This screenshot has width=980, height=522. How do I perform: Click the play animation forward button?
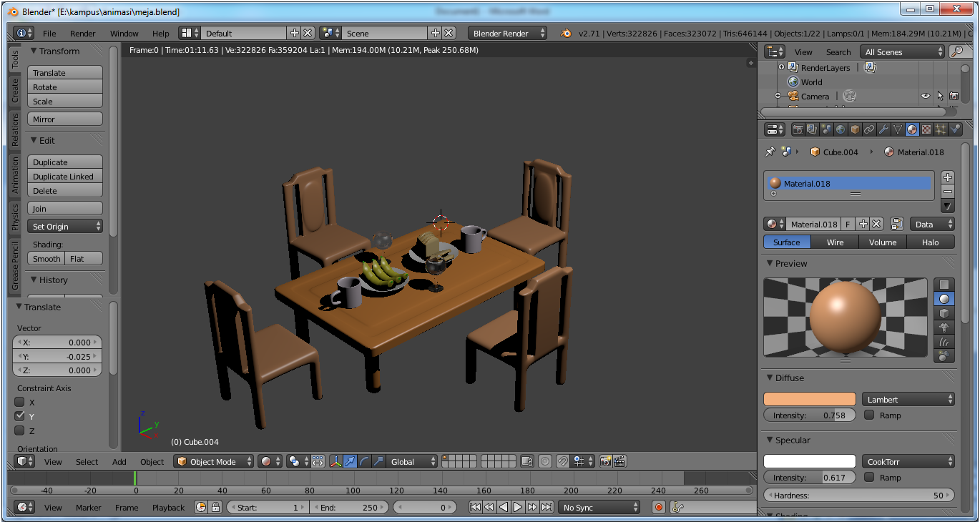[x=518, y=507]
